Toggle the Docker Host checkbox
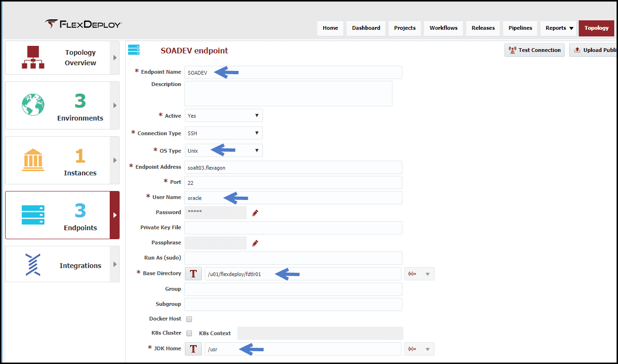 189,319
